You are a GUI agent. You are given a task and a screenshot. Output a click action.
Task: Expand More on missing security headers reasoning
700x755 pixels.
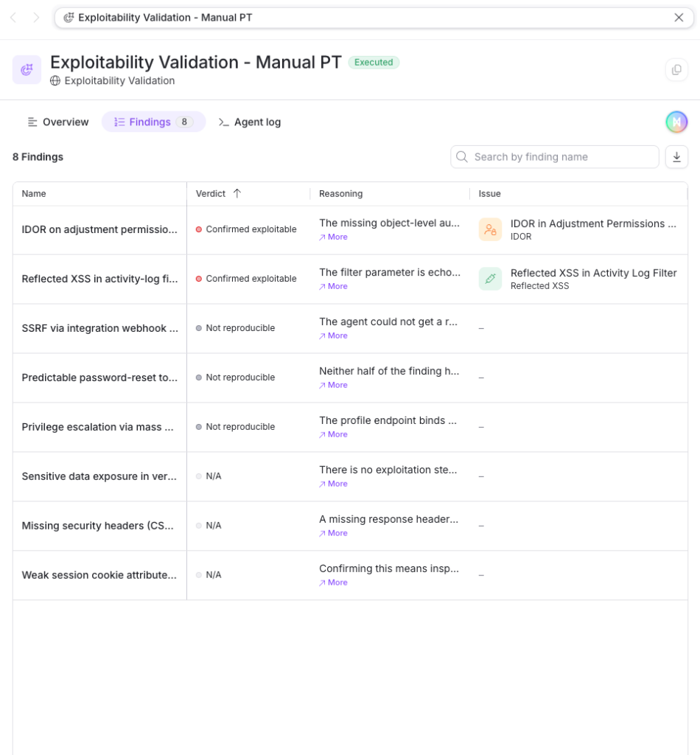coord(333,533)
